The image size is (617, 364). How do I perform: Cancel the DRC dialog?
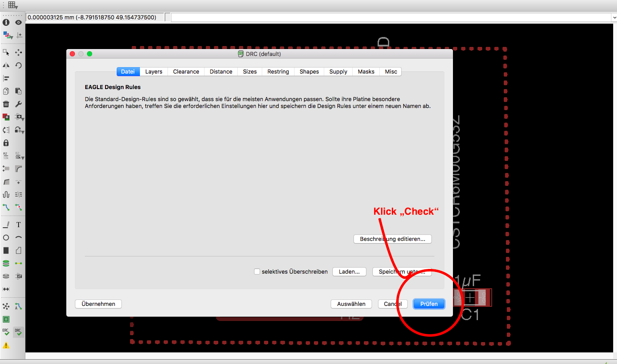393,304
